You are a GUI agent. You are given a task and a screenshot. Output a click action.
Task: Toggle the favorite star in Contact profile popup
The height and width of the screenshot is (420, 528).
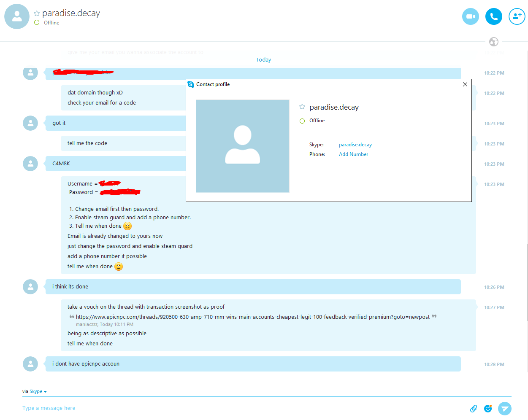click(302, 107)
